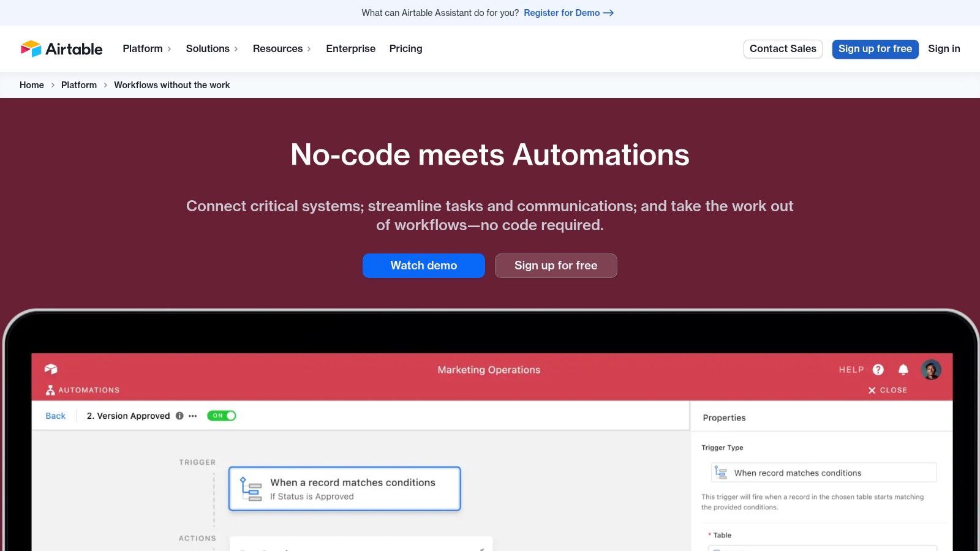Click 'If Status is Approved' text

coord(312,497)
